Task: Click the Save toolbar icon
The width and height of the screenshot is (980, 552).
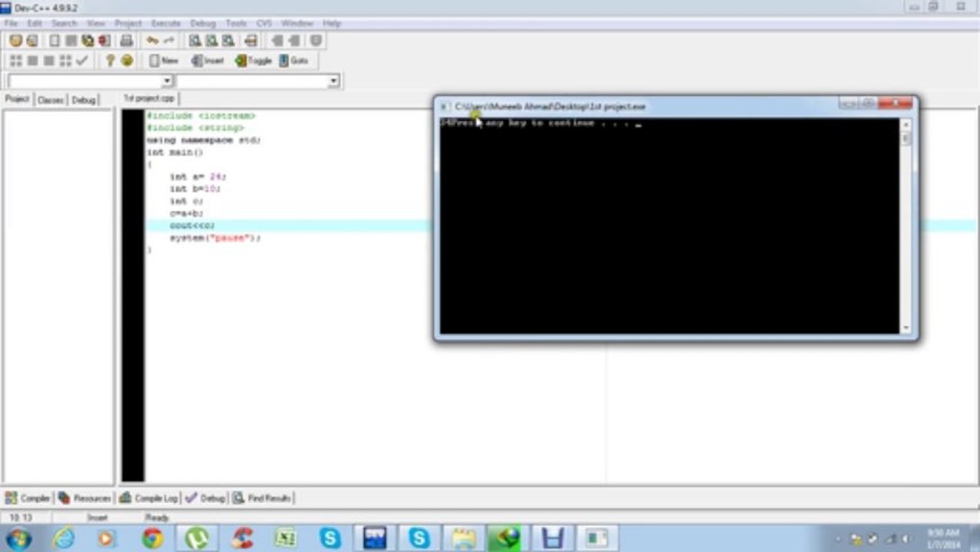Action: pos(71,41)
